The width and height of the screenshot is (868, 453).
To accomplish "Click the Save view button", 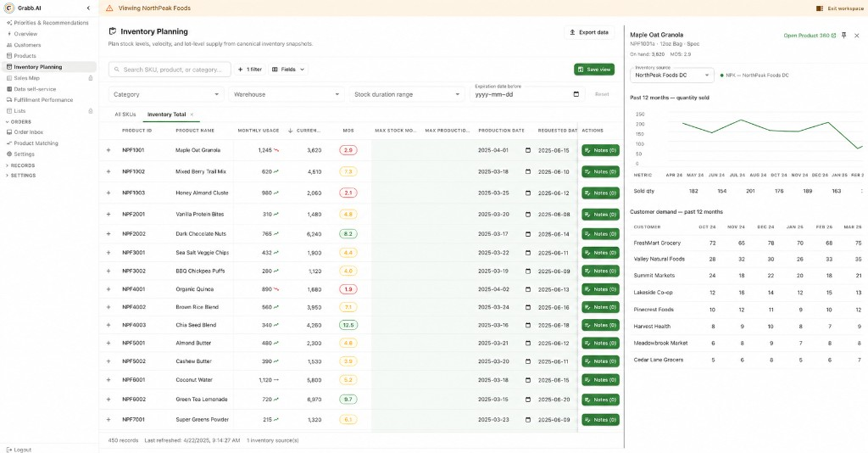I will coord(594,70).
